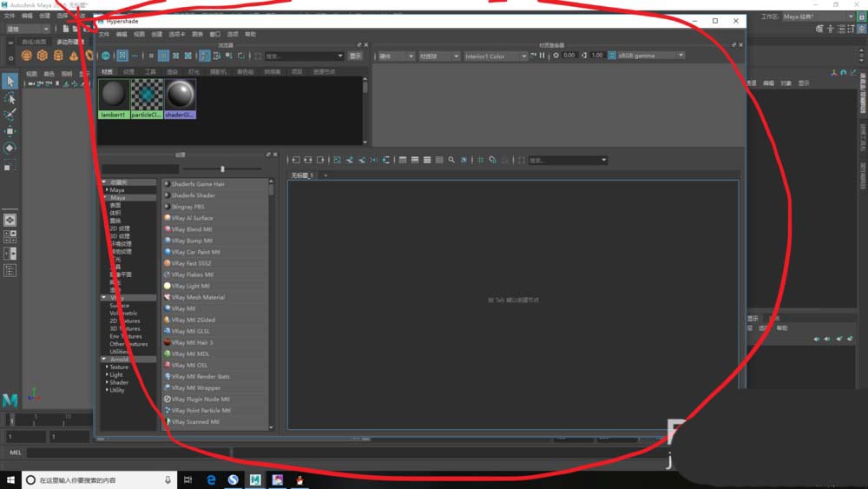Viewport: 868px width, 489px height.
Task: Click the VRay AI Surface sphere icon
Action: (168, 218)
